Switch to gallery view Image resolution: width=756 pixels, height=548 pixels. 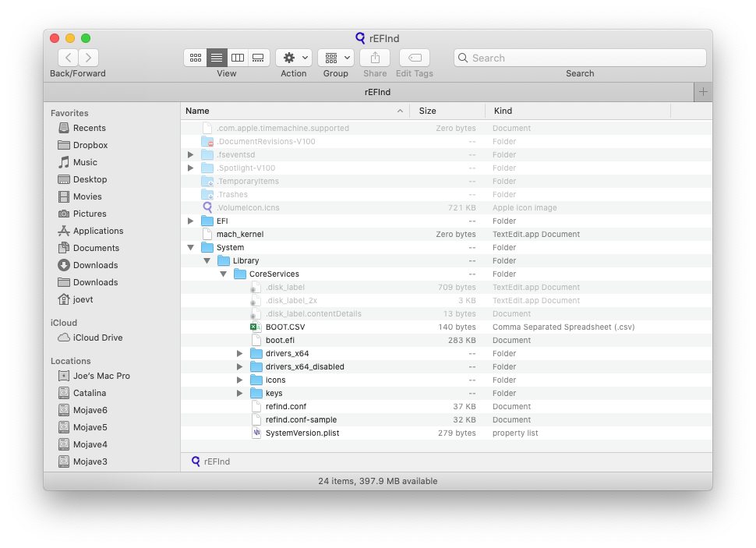click(259, 58)
